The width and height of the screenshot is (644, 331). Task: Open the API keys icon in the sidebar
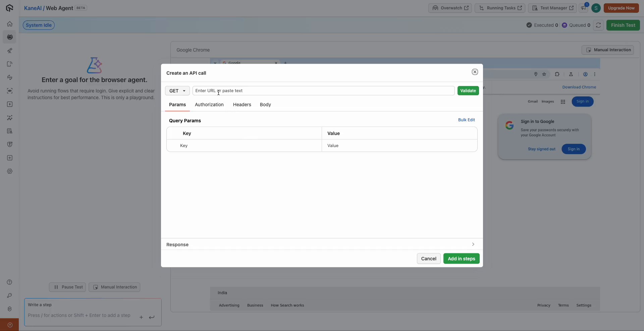(10, 296)
